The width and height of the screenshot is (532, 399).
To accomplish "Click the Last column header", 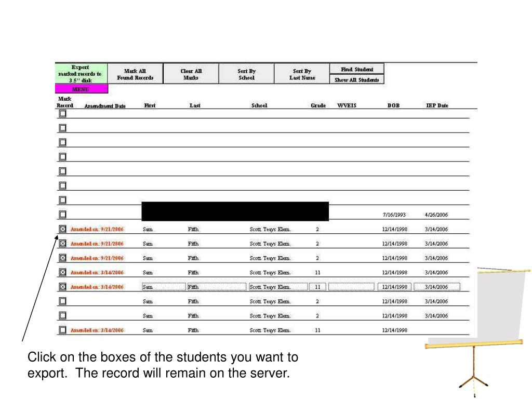I will pos(195,105).
